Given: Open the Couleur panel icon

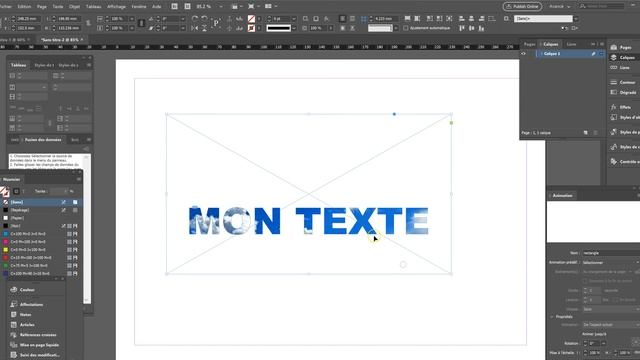Looking at the screenshot, I should [x=13, y=290].
